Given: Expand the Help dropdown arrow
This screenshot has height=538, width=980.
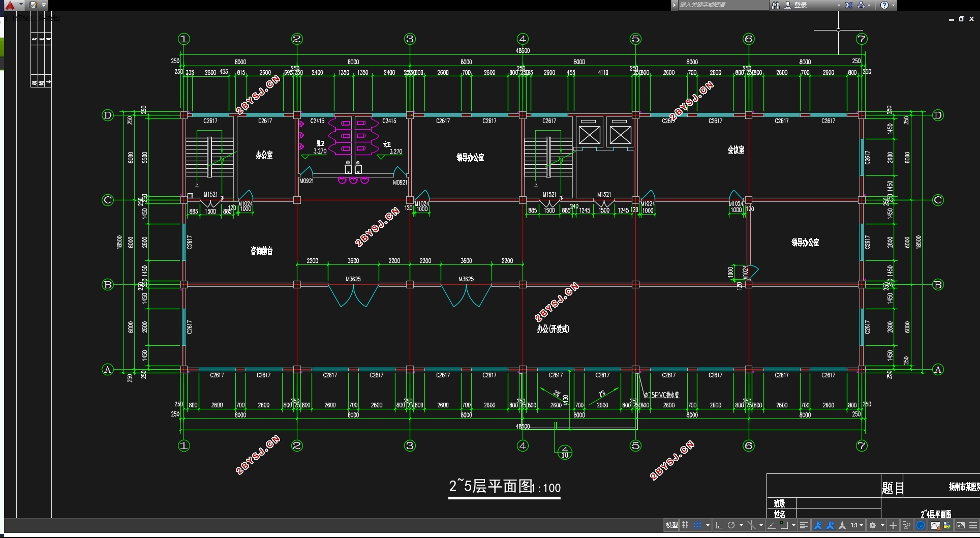Looking at the screenshot, I should 893,5.
